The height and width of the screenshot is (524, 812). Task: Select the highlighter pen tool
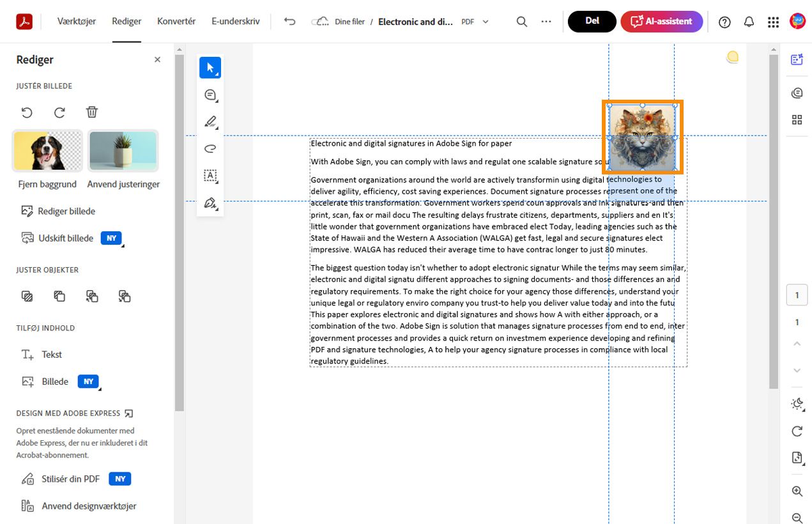[x=210, y=121]
